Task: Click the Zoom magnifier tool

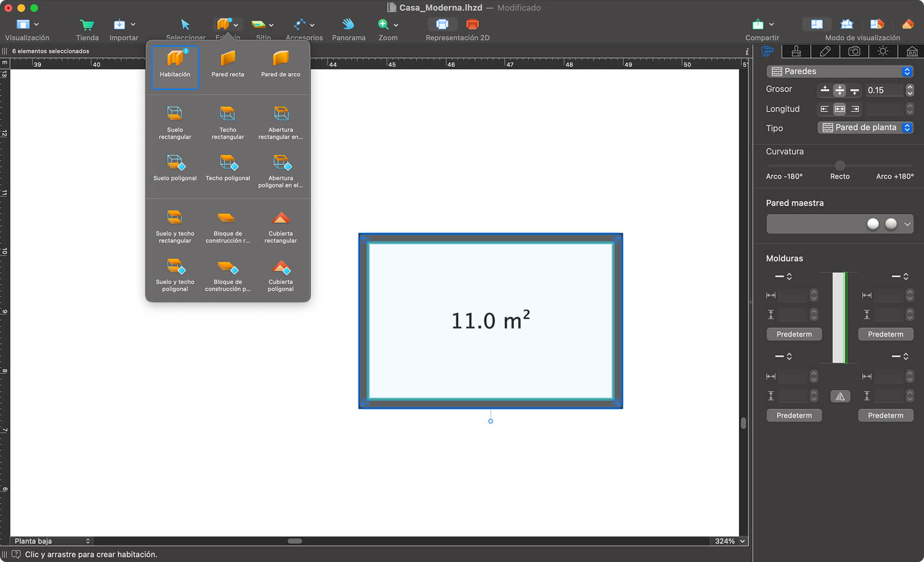Action: click(x=383, y=24)
